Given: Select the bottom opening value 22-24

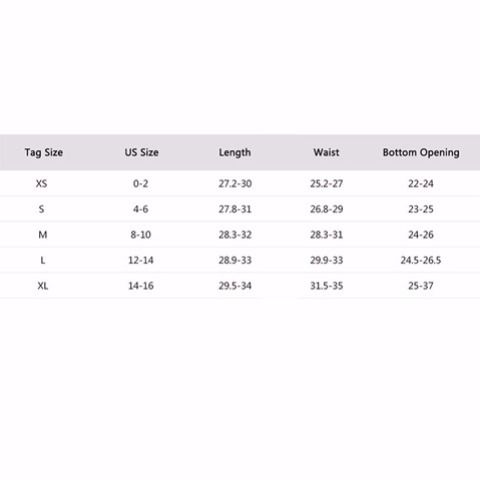Looking at the screenshot, I should (421, 183).
